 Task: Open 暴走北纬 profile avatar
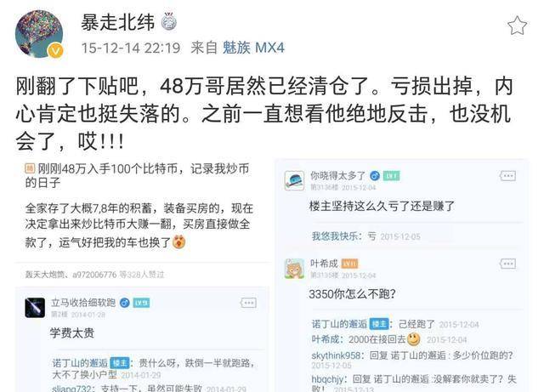[x=39, y=34]
